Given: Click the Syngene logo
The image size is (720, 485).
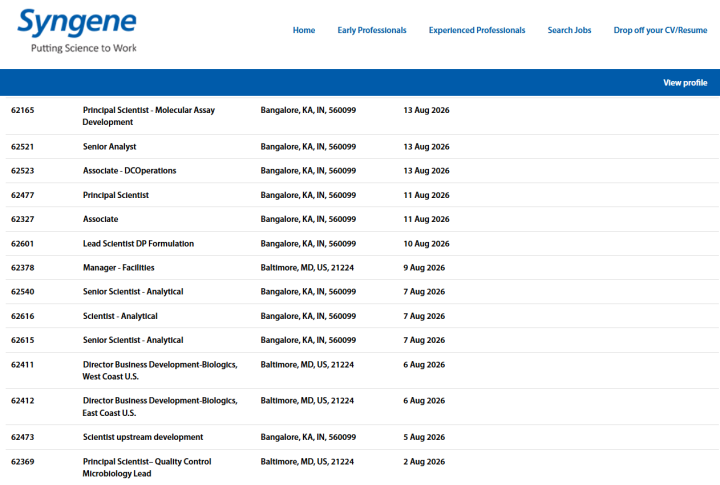Looking at the screenshot, I should click(77, 30).
